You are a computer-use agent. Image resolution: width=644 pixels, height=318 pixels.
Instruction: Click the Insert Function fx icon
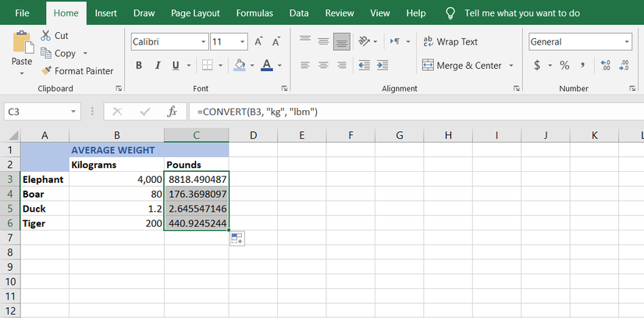(x=172, y=113)
